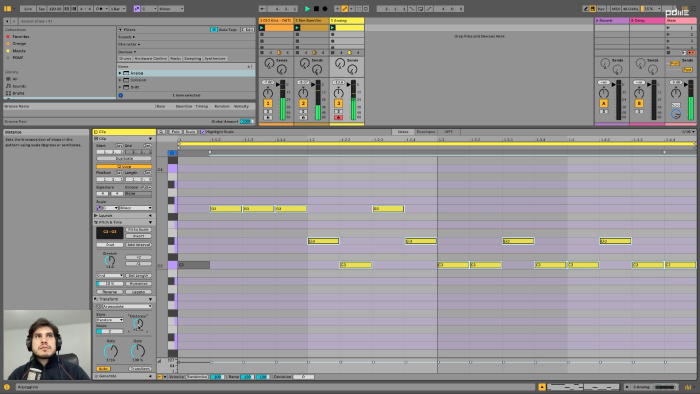The height and width of the screenshot is (394, 700).
Task: Toggle the Highlight Scale checkbox
Action: (203, 132)
